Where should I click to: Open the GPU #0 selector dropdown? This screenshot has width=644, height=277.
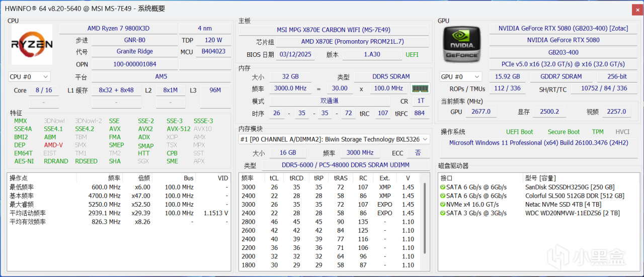[460, 76]
